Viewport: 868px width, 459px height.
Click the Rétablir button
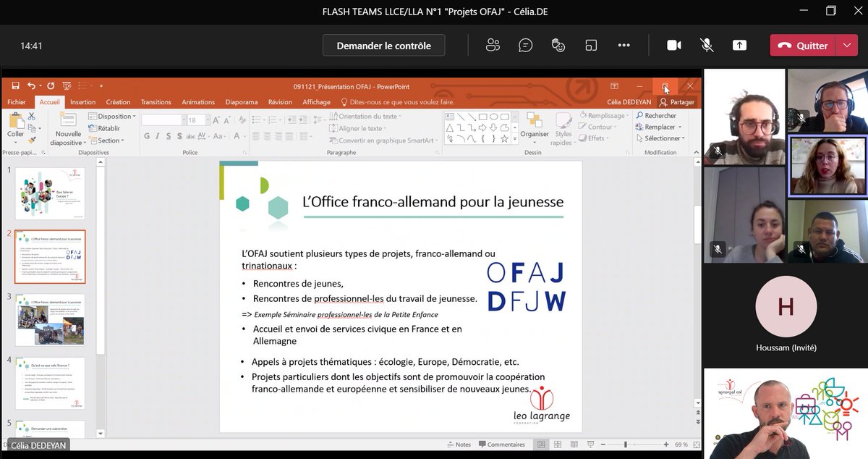click(103, 128)
